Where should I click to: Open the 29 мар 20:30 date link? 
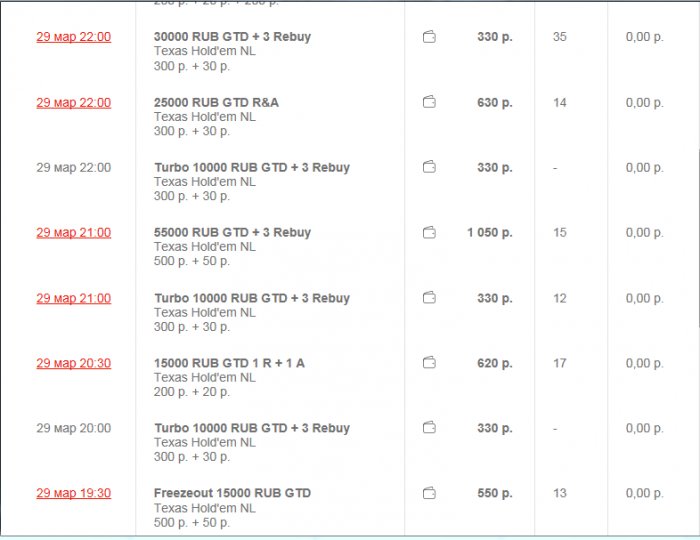pyautogui.click(x=73, y=363)
